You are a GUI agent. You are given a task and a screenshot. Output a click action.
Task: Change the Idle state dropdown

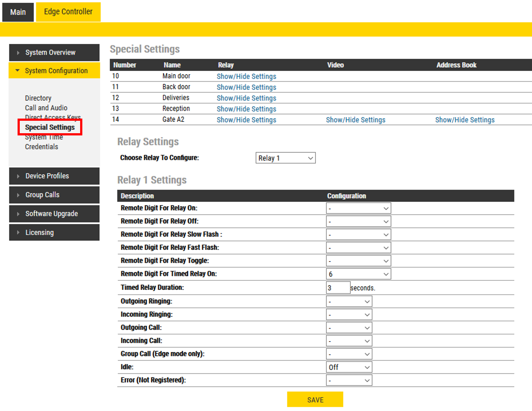click(x=349, y=367)
